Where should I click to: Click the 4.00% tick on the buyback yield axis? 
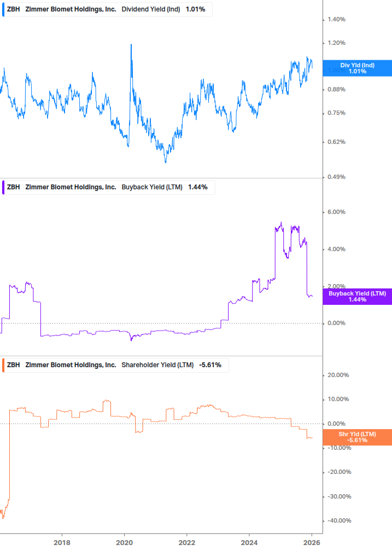(336, 250)
